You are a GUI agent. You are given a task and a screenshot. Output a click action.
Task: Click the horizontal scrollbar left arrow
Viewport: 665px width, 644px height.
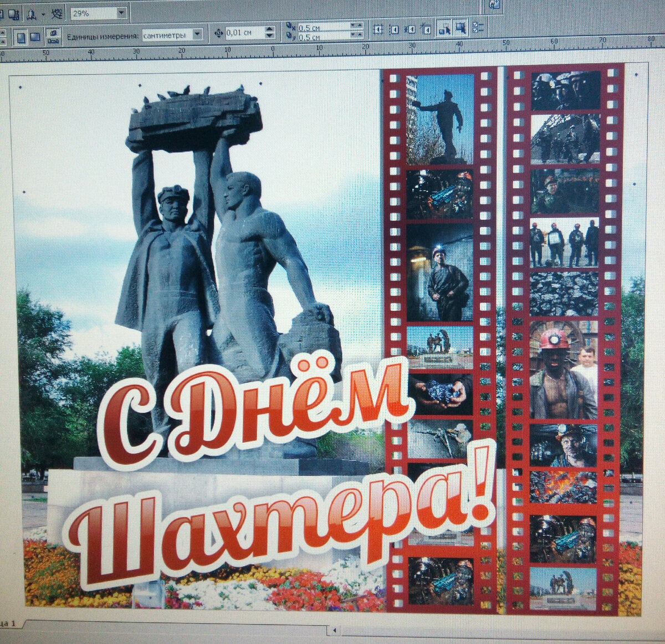[334, 630]
